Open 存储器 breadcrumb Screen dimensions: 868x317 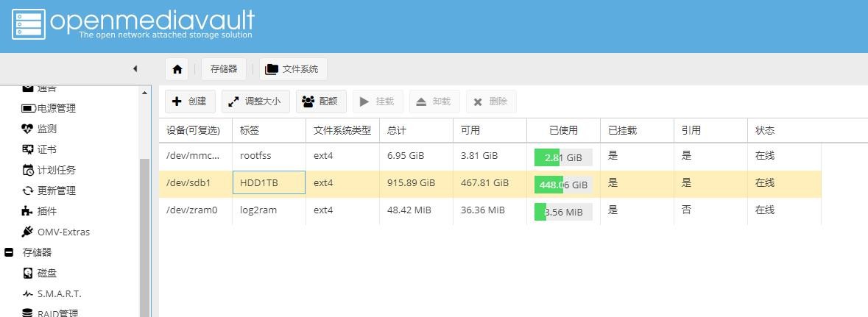(224, 69)
